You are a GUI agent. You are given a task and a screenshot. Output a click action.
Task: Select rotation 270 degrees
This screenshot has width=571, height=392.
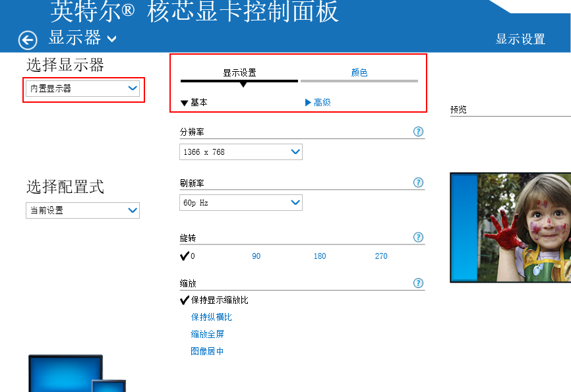point(381,256)
